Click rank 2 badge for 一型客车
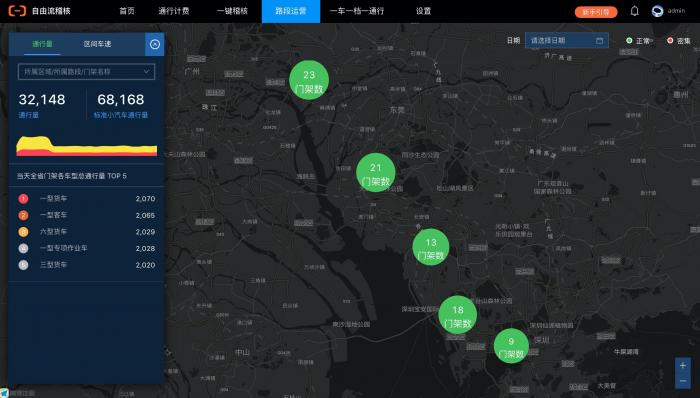700x398 pixels. coord(23,215)
